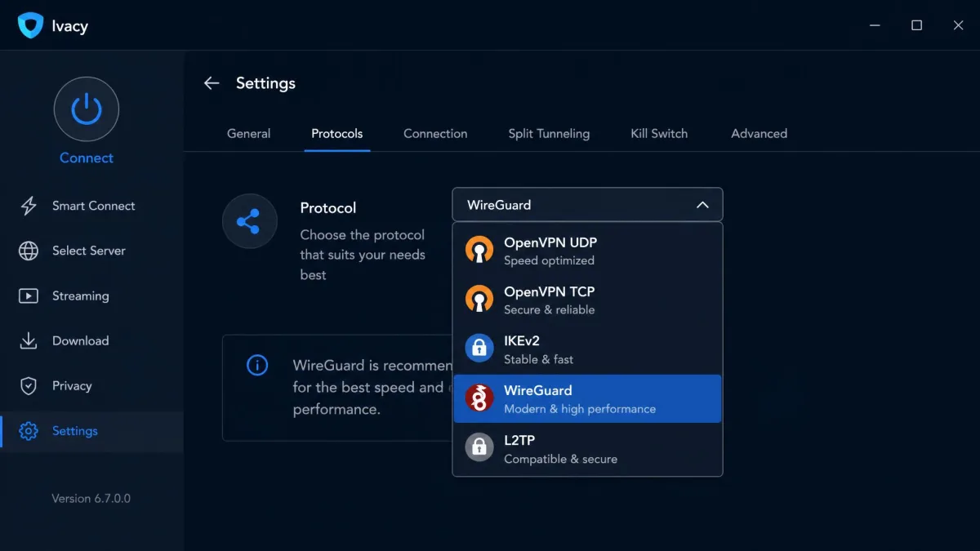Choose OpenVPN UDP from the list

[x=587, y=251]
